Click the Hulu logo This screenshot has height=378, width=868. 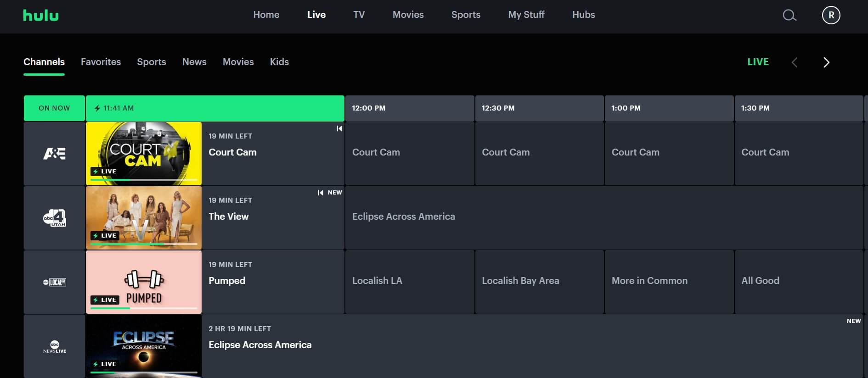tap(41, 15)
